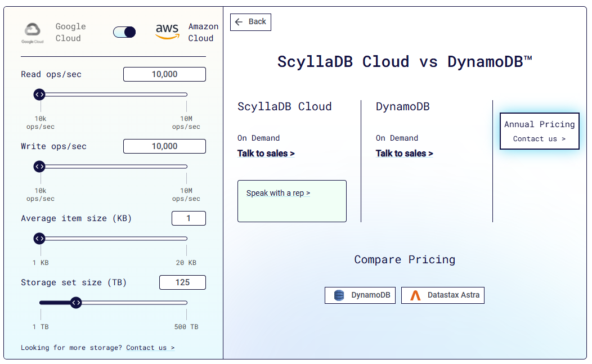Click 10k ops/sec label under Read slider
Image resolution: width=592 pixels, height=364 pixels.
pyautogui.click(x=41, y=123)
